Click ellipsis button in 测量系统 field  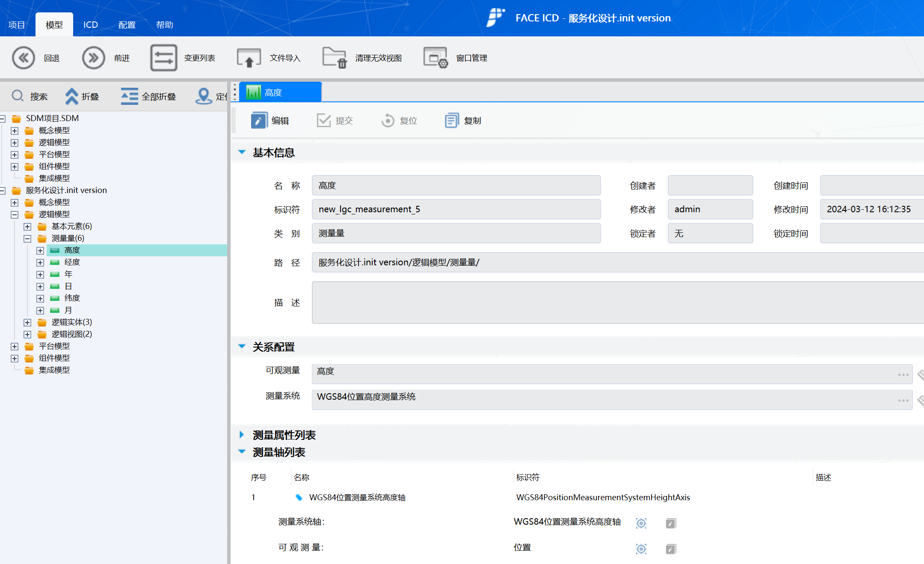click(x=903, y=401)
